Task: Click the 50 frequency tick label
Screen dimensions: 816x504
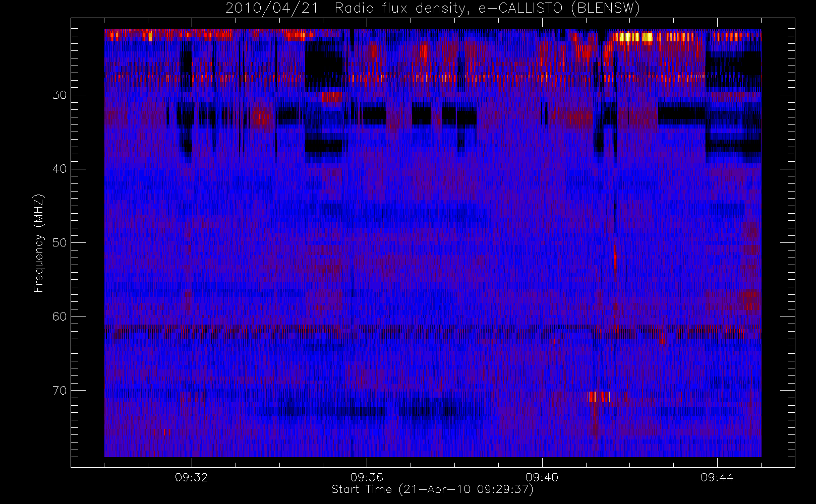Action: click(60, 242)
